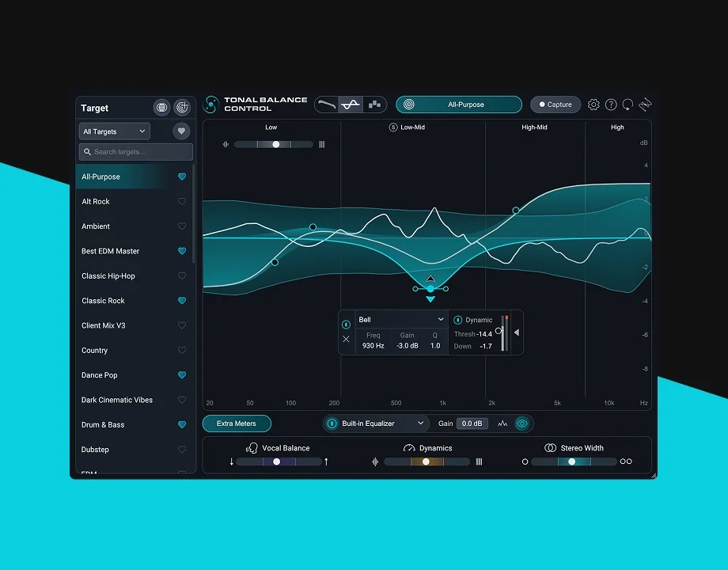Image resolution: width=728 pixels, height=570 pixels.
Task: Click the reset circular arrow icon
Action: coord(628,105)
